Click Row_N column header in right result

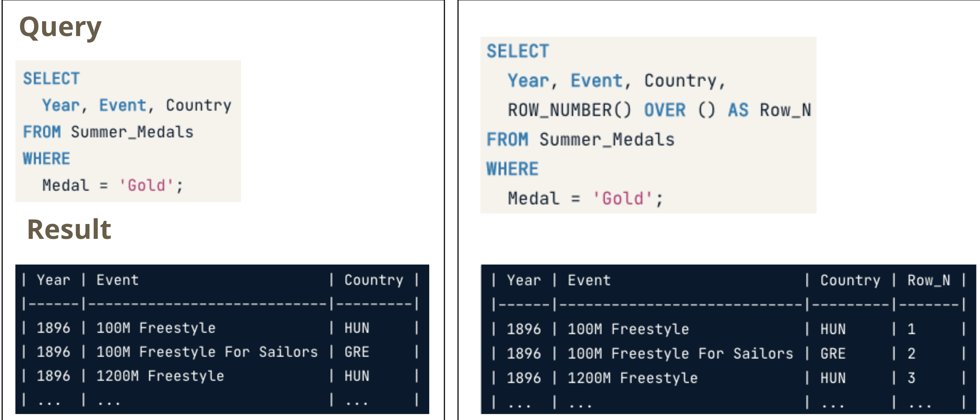tap(929, 280)
